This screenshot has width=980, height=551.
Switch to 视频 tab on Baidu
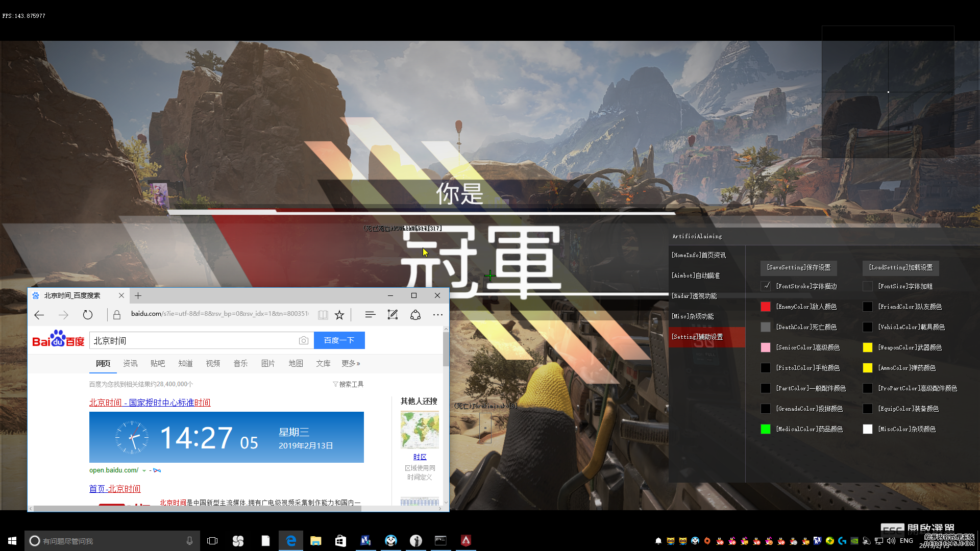(x=213, y=363)
